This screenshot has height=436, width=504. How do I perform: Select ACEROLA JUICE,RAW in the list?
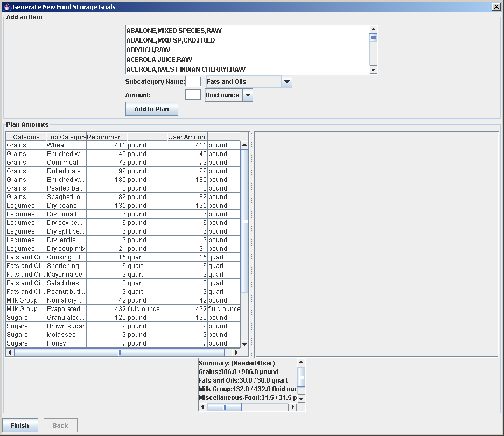coord(159,60)
